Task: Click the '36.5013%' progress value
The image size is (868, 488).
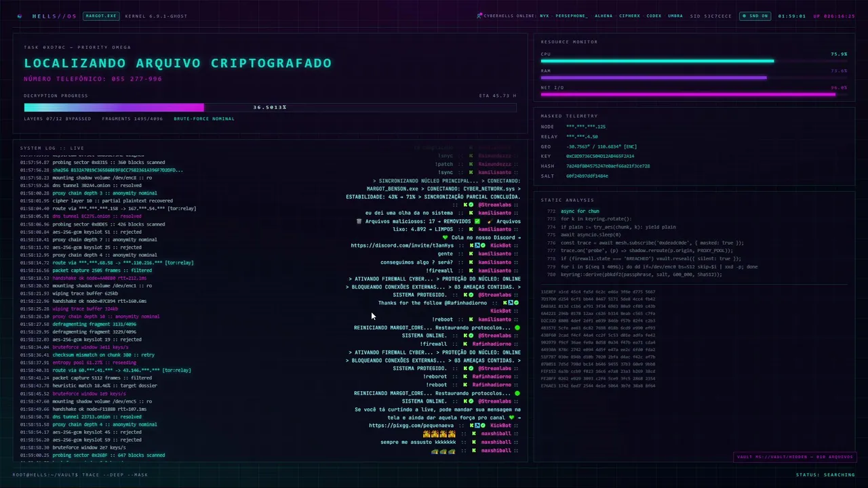Action: (270, 107)
